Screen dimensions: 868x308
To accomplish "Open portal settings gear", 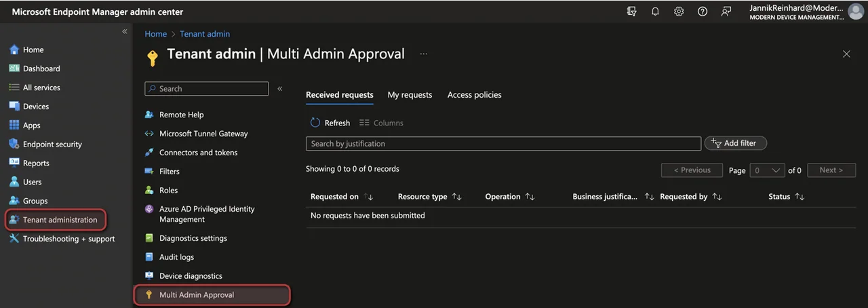I will 679,12.
